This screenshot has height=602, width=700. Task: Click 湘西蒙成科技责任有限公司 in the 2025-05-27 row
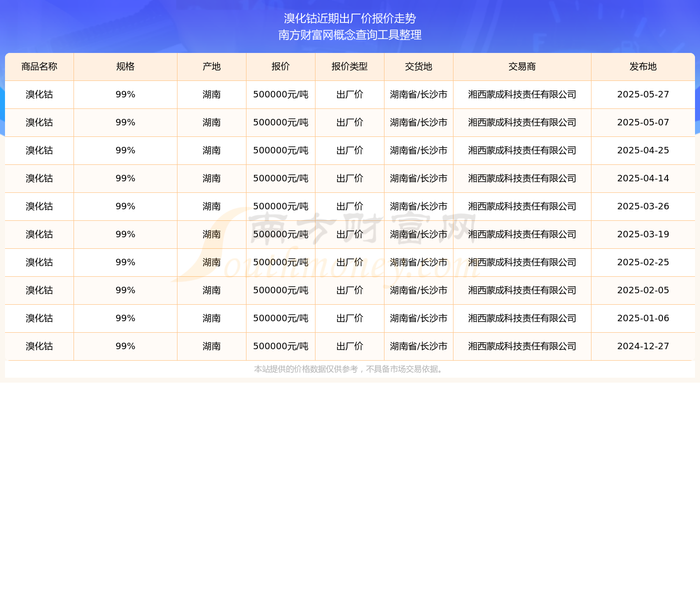(x=522, y=94)
